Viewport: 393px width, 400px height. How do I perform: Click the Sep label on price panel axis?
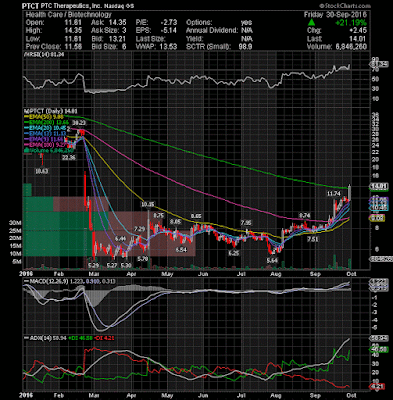[x=315, y=274]
